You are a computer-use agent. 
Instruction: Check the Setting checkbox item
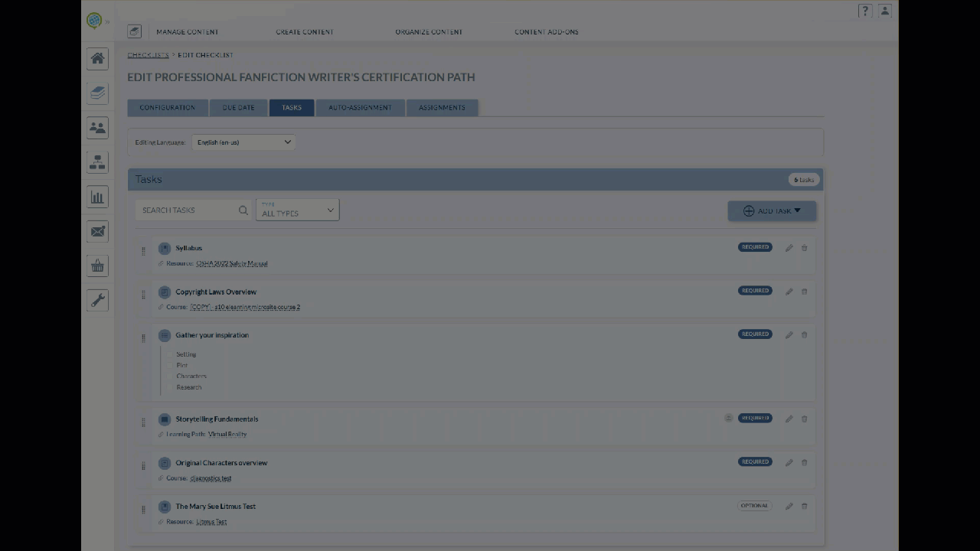[171, 354]
